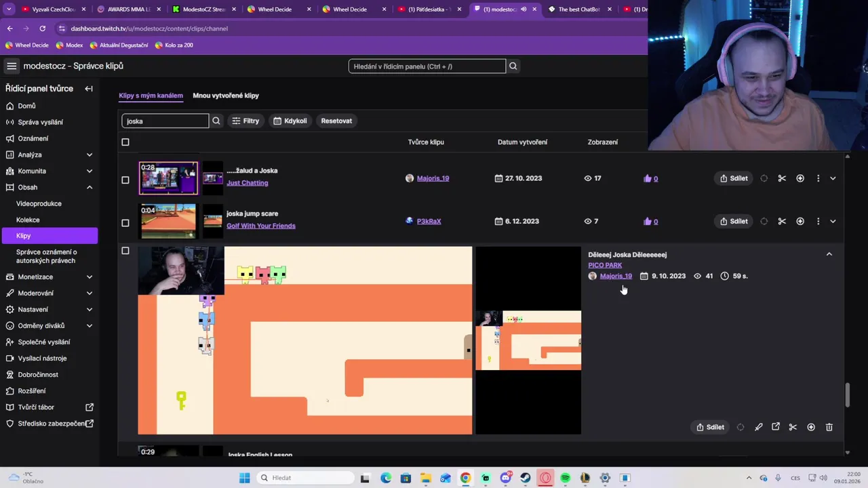Expand the joska jump scare row chevron
This screenshot has width=868, height=488.
(x=833, y=221)
